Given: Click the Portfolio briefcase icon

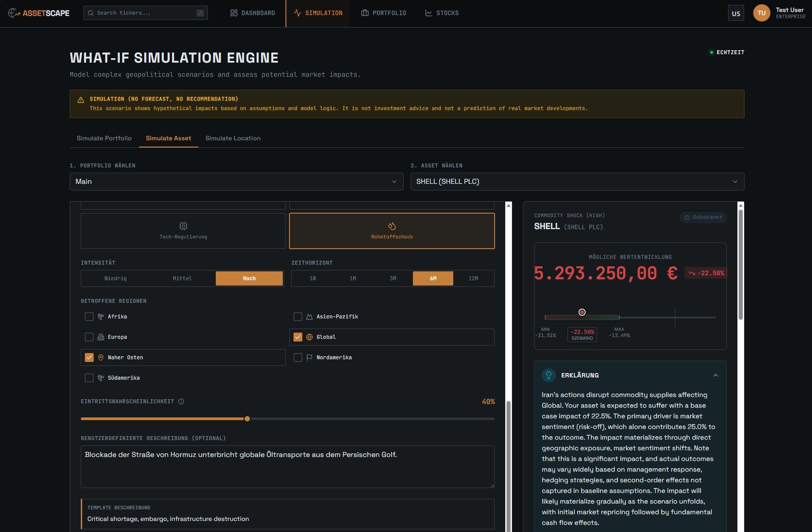Looking at the screenshot, I should [365, 13].
